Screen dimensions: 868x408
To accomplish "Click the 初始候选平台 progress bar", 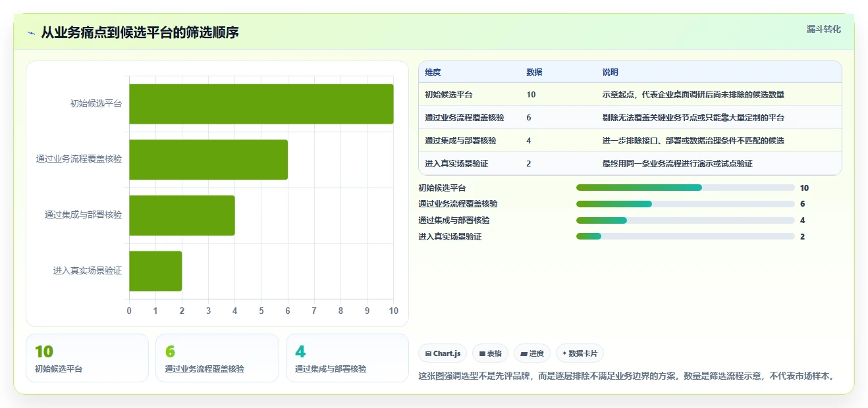I will [x=685, y=188].
